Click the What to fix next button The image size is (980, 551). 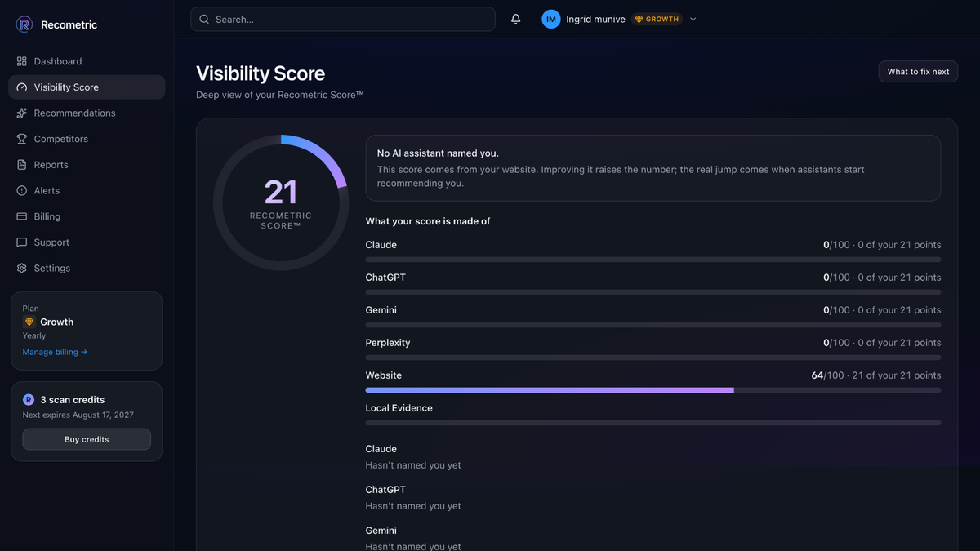pos(918,72)
